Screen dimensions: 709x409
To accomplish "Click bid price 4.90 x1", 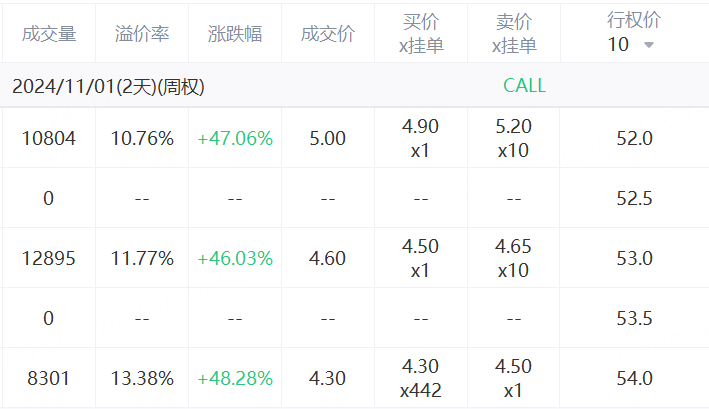I will (421, 138).
